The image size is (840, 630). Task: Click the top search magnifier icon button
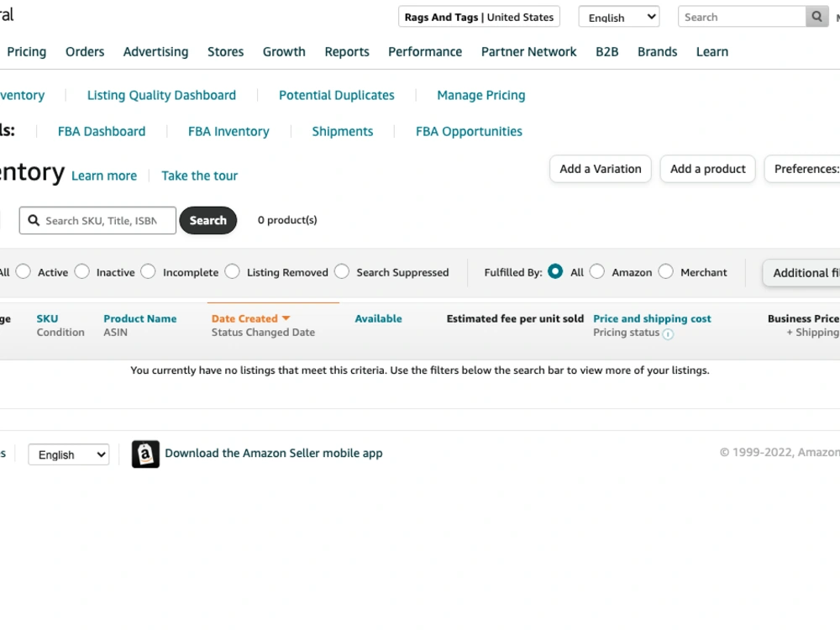point(817,17)
